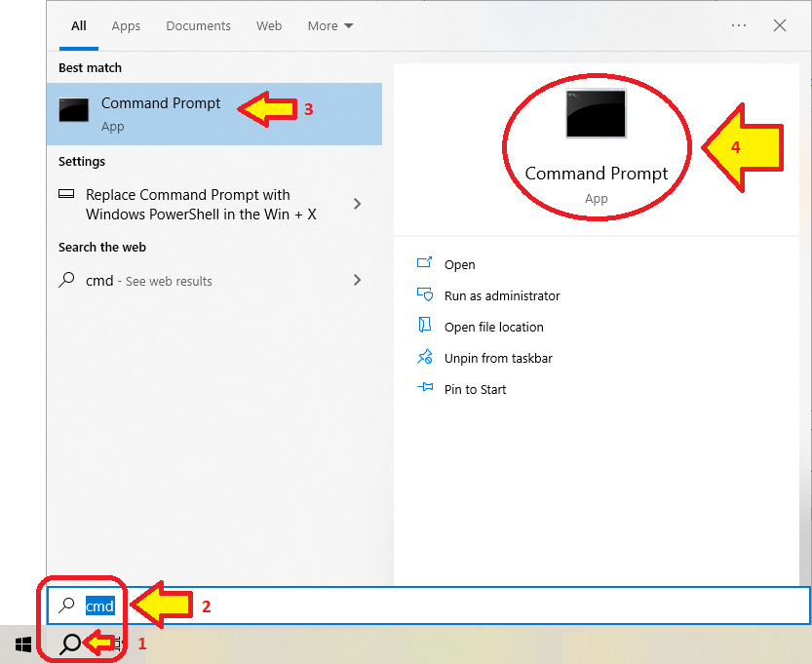Choose Open file location
Viewport: 812px width, 664px height.
tap(493, 327)
